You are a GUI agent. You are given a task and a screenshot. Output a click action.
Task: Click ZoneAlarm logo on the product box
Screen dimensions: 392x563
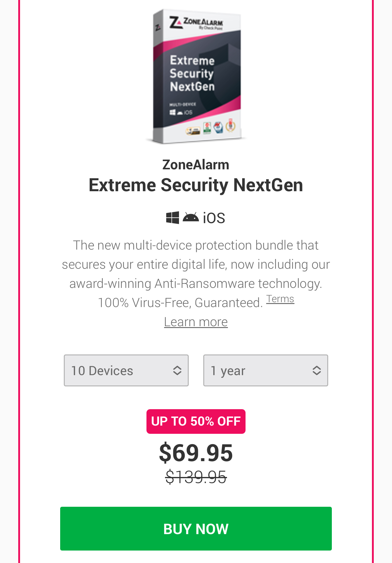coord(196,23)
